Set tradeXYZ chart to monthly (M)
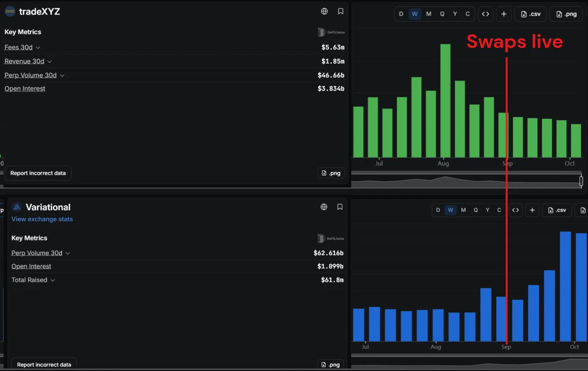This screenshot has height=371, width=588. (x=429, y=14)
